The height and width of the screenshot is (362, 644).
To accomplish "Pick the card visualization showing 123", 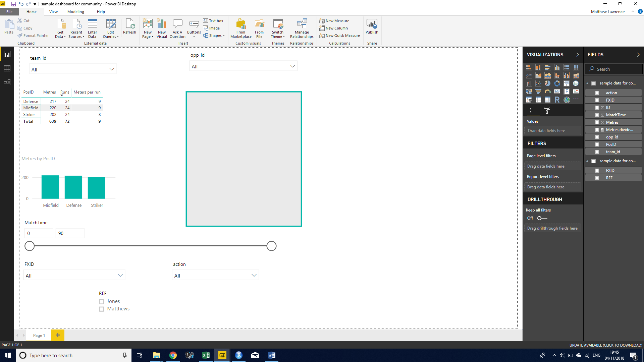I will [557, 91].
